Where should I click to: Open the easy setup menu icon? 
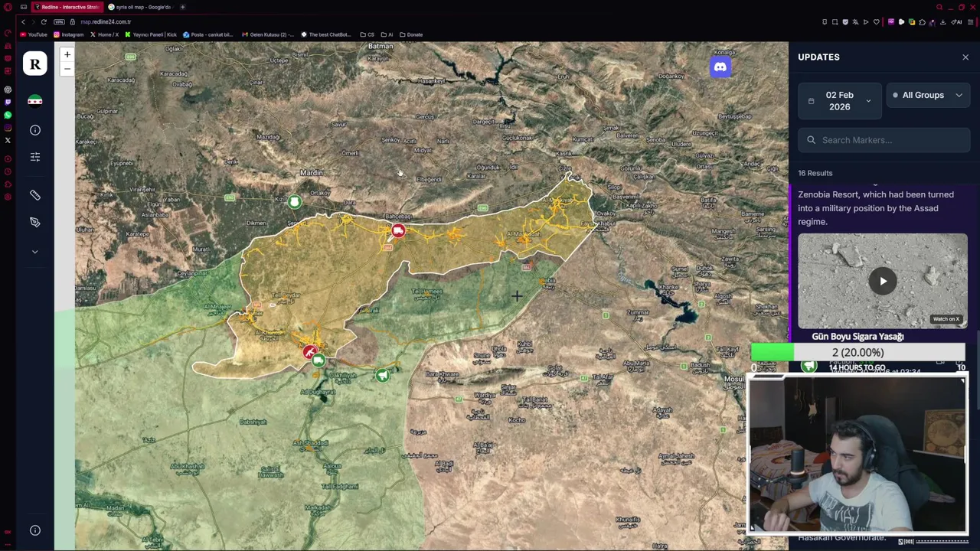coord(970,21)
